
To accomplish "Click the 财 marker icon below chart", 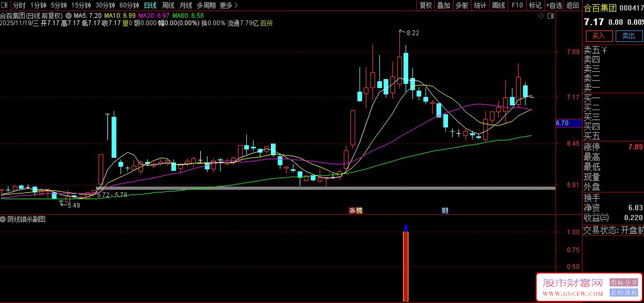I will [x=444, y=211].
